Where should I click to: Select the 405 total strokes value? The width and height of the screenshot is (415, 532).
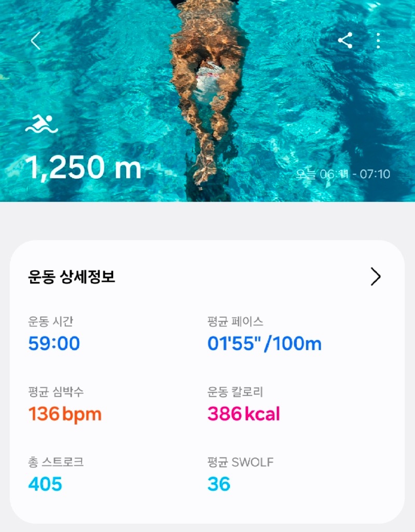[45, 484]
